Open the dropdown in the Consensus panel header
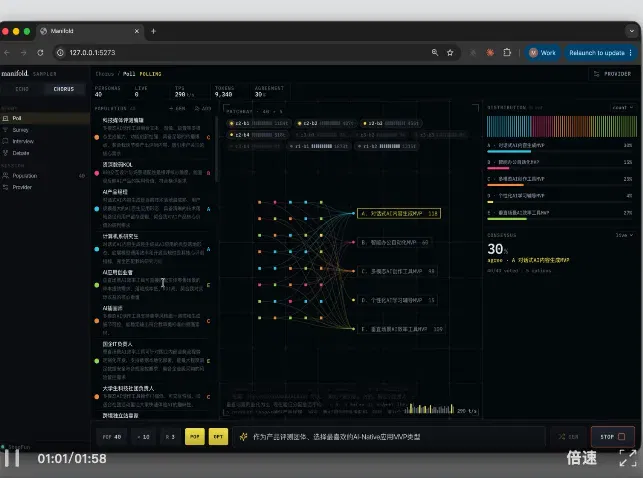This screenshot has width=643, height=478. [x=624, y=235]
